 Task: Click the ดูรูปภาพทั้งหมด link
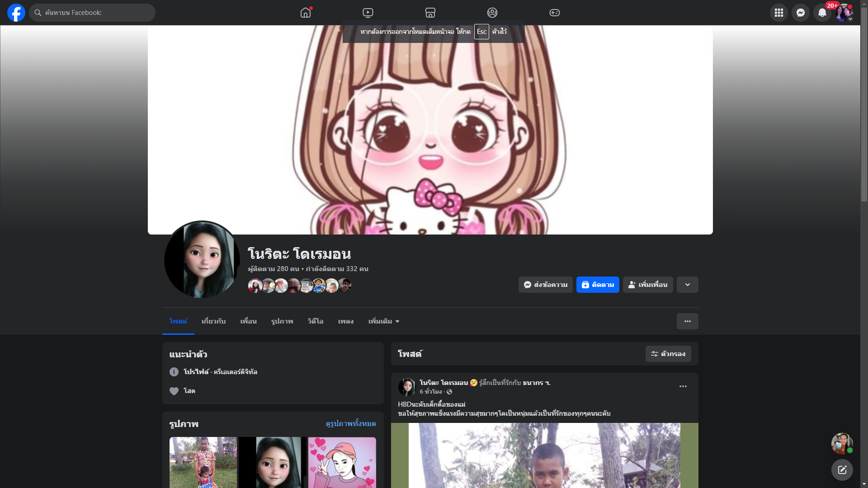[x=351, y=423]
